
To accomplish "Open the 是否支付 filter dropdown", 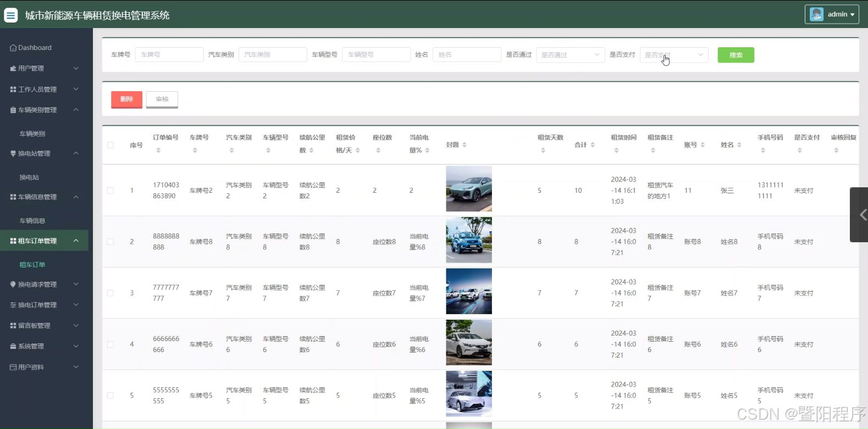I will tap(674, 55).
